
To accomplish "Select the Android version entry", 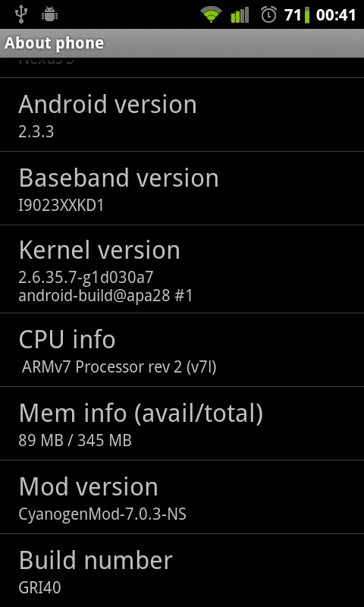I will pyautogui.click(x=182, y=115).
